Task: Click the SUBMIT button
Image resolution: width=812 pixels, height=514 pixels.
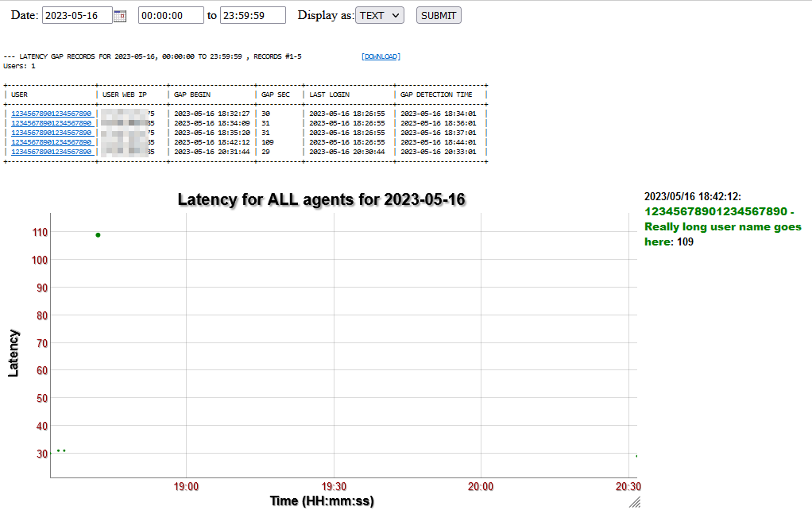Action: pos(439,16)
